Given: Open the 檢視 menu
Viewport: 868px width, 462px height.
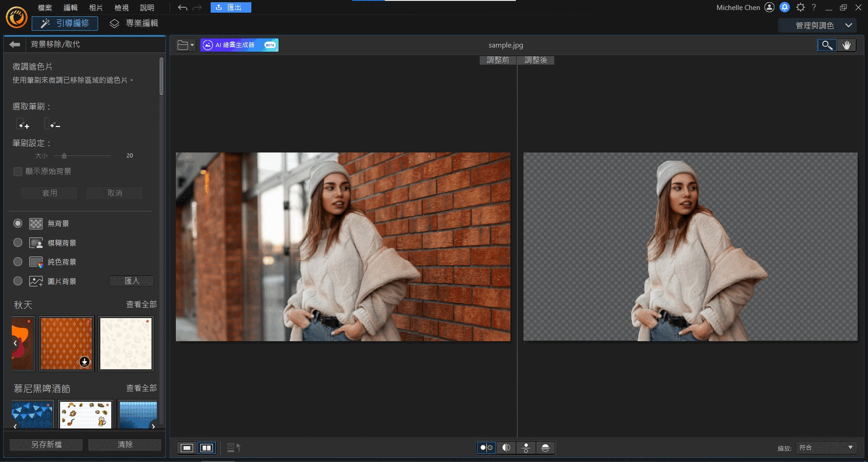Looking at the screenshot, I should click(x=122, y=8).
